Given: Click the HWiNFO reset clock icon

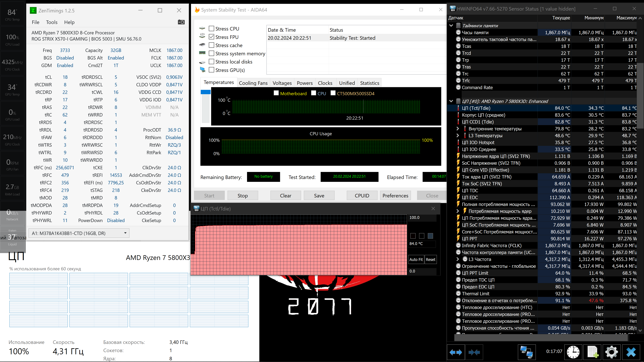Looking at the screenshot, I should pyautogui.click(x=573, y=352).
